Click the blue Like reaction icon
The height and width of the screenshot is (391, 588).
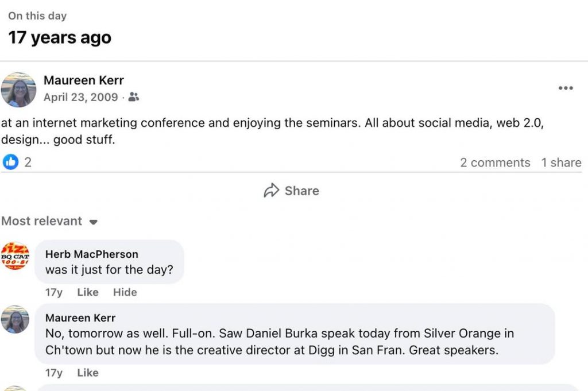point(10,162)
